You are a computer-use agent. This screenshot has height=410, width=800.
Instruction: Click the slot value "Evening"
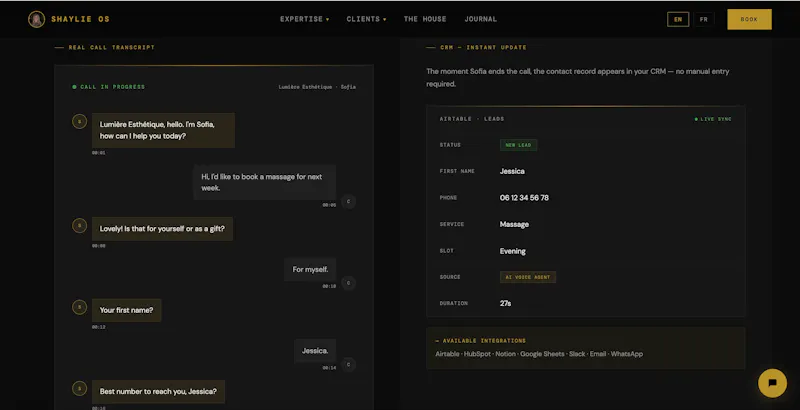point(513,251)
